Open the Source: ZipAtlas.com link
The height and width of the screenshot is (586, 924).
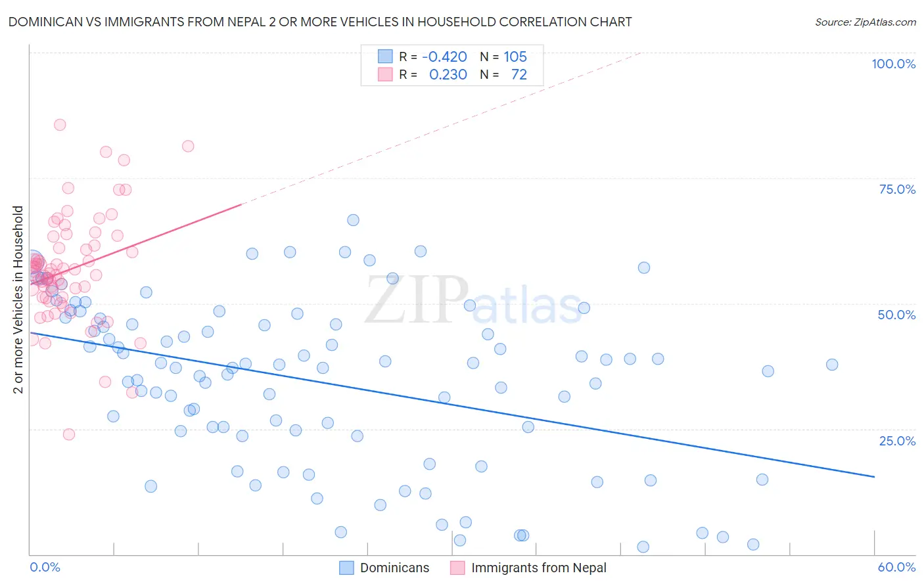(x=866, y=22)
